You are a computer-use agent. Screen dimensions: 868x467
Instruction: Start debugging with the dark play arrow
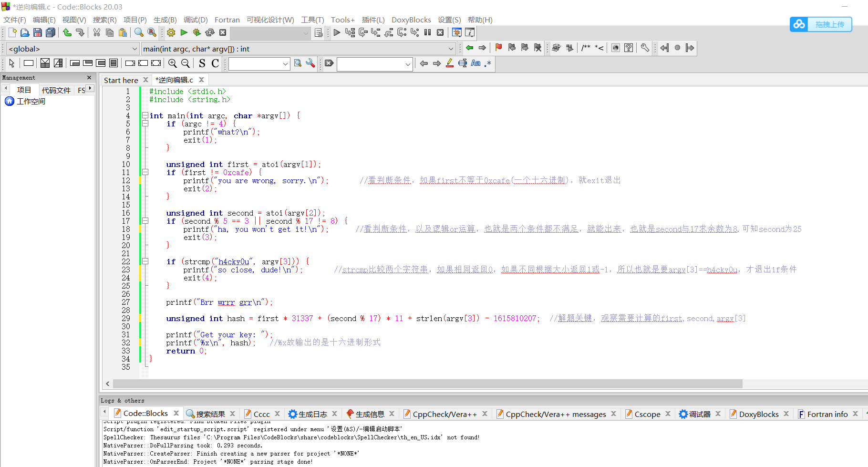tap(337, 32)
